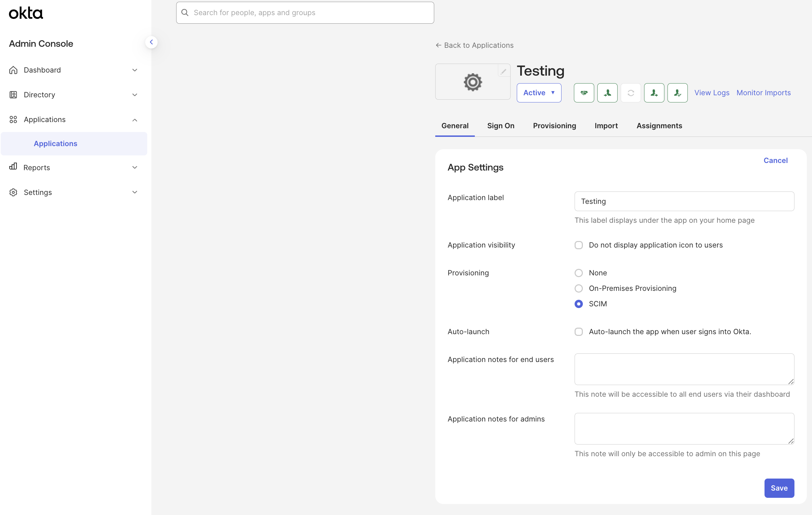Click the Directory book icon
Image resolution: width=812 pixels, height=515 pixels.
[13, 95]
